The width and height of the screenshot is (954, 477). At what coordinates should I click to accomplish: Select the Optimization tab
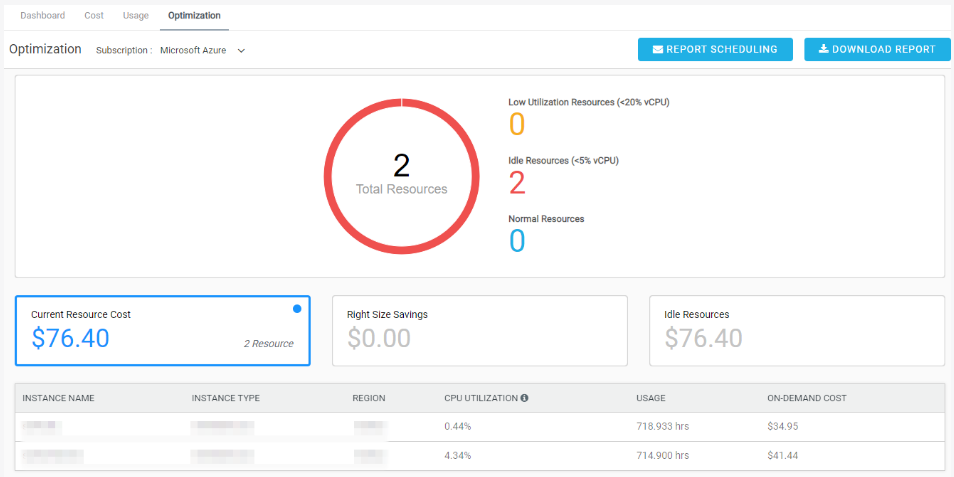194,16
